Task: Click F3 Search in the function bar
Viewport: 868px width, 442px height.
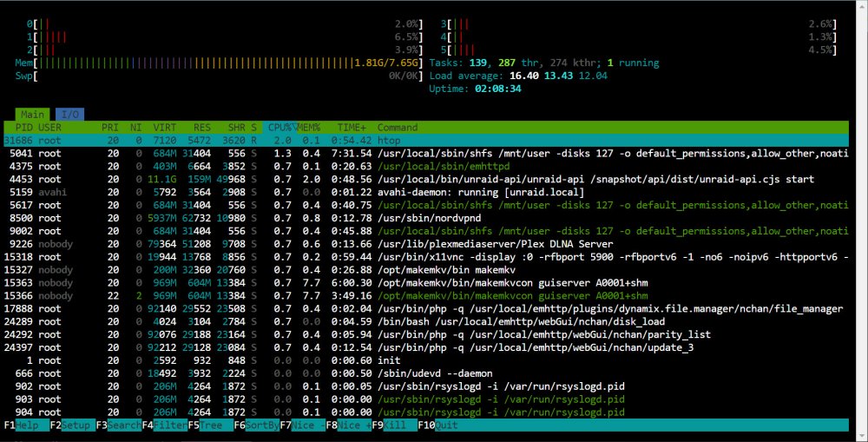Action: [x=118, y=426]
